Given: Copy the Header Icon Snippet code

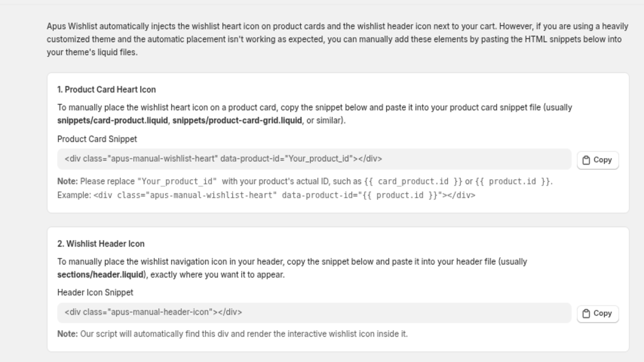Looking at the screenshot, I should click(x=598, y=314).
